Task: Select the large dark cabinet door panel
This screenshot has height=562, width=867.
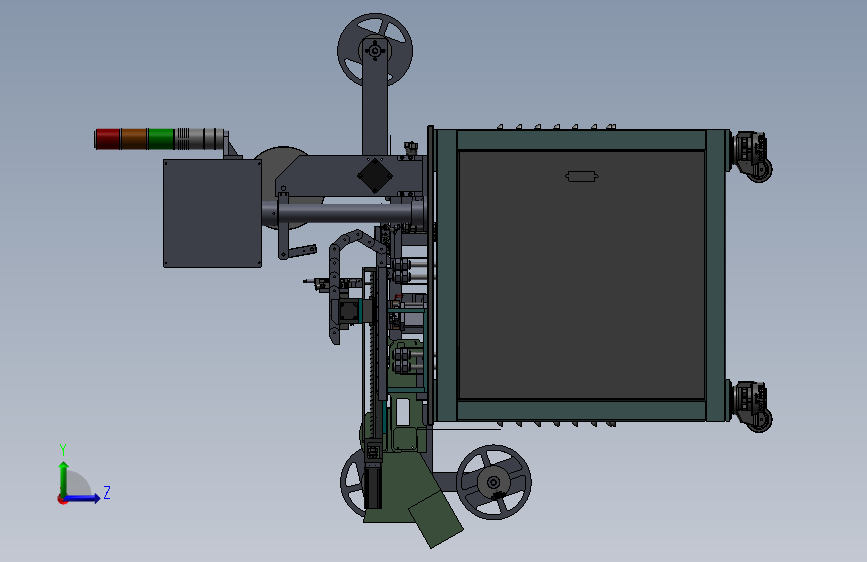Action: (582, 275)
